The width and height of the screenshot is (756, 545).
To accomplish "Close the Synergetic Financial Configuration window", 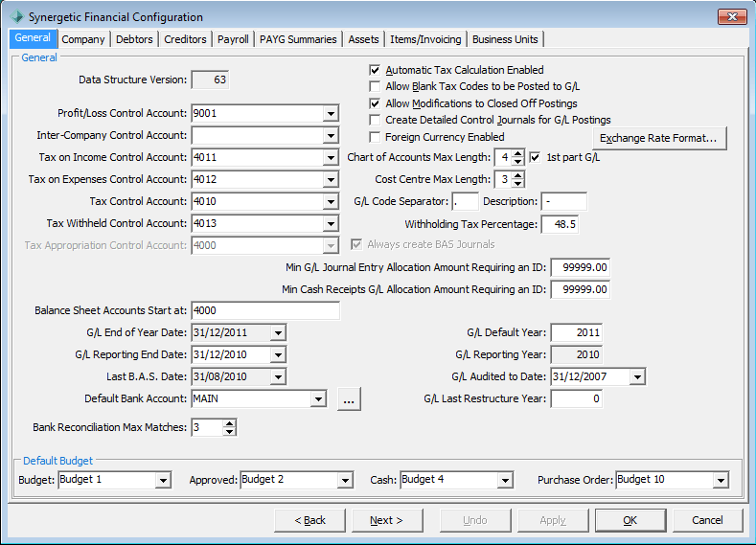I will point(732,17).
